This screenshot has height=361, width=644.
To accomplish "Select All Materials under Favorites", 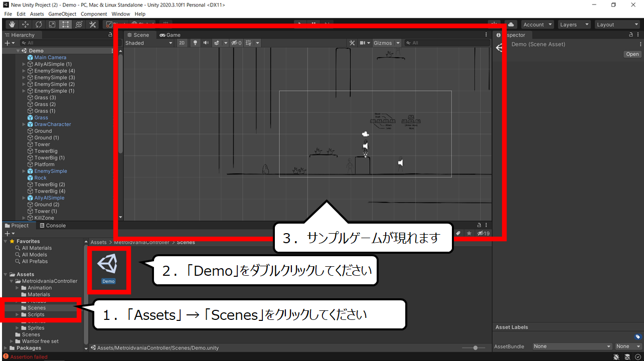I will 37,248.
